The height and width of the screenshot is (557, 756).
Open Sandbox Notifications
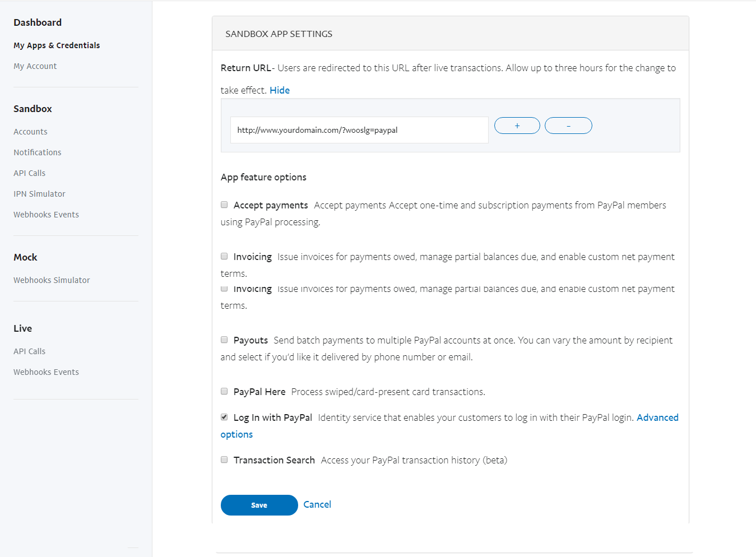tap(38, 152)
